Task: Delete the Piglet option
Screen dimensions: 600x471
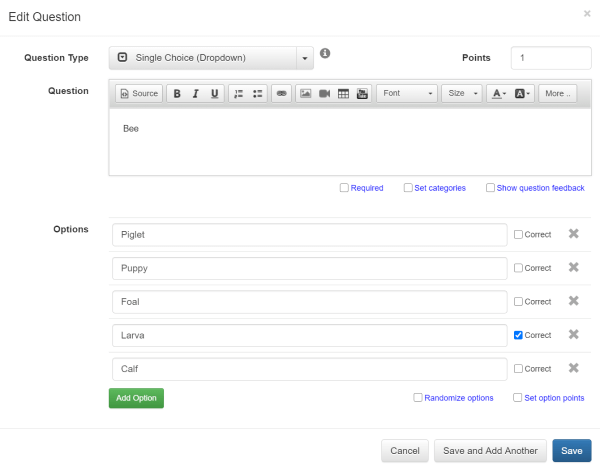Action: coord(574,234)
